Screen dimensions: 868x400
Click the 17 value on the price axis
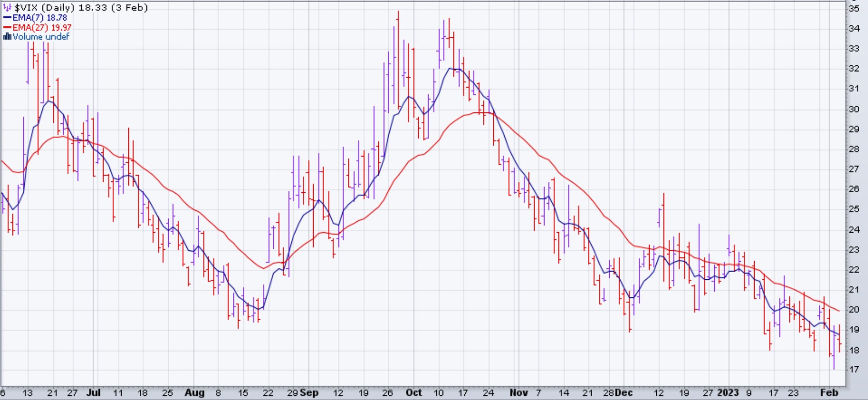click(854, 369)
